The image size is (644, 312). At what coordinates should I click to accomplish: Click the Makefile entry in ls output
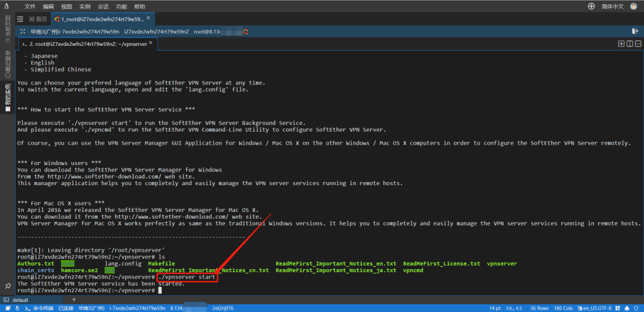(x=162, y=264)
